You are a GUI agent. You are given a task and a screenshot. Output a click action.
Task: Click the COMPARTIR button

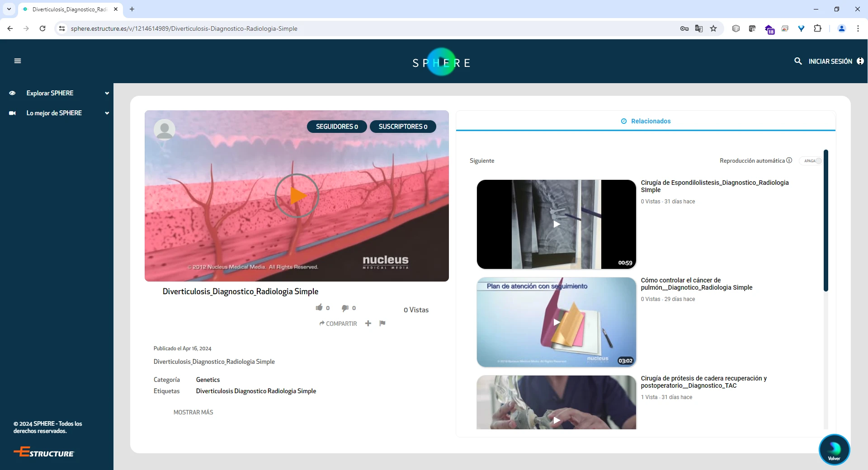click(338, 324)
